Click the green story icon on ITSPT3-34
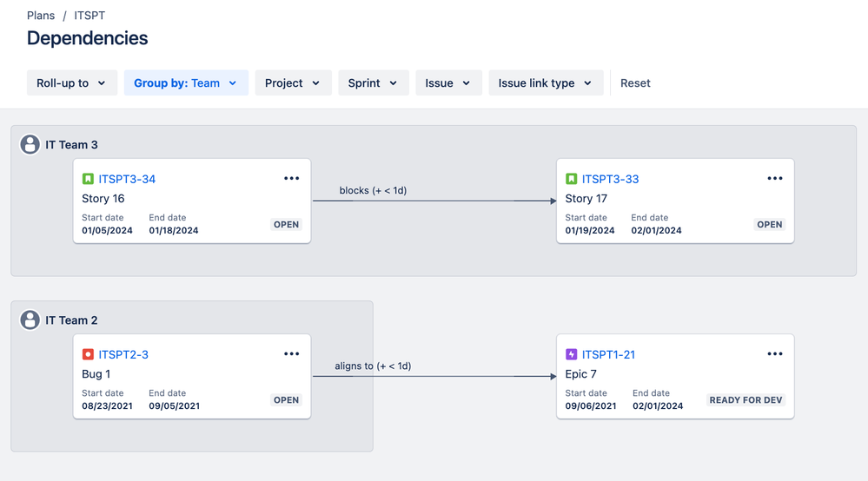 pos(88,179)
